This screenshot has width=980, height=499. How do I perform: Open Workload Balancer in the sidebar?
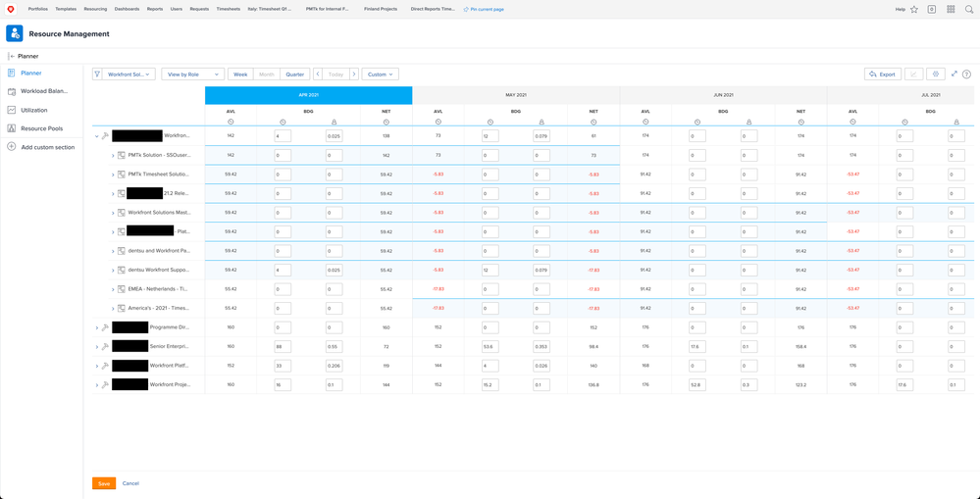(44, 91)
